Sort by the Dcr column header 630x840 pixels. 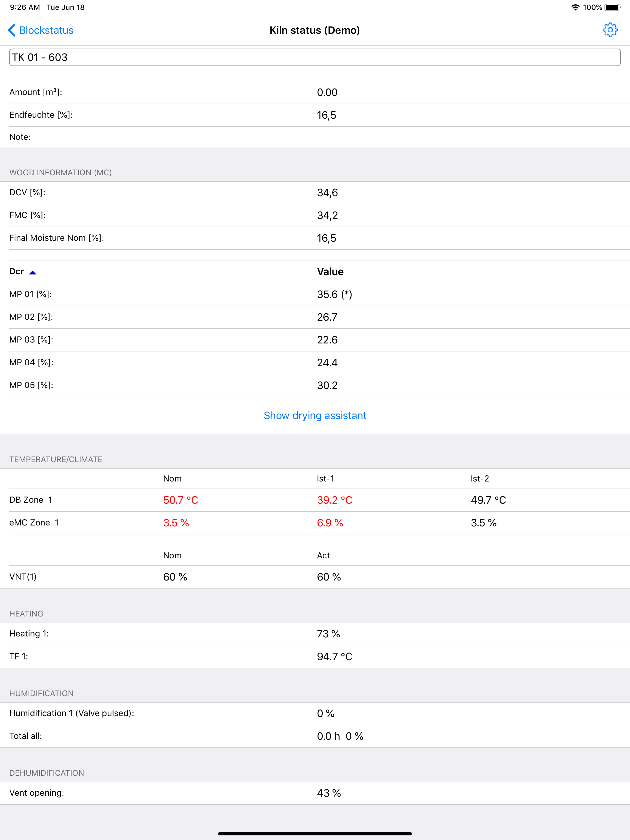16,271
